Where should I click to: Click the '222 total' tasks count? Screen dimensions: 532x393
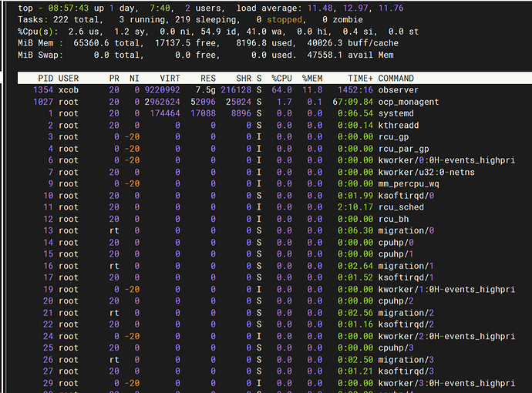[76, 20]
